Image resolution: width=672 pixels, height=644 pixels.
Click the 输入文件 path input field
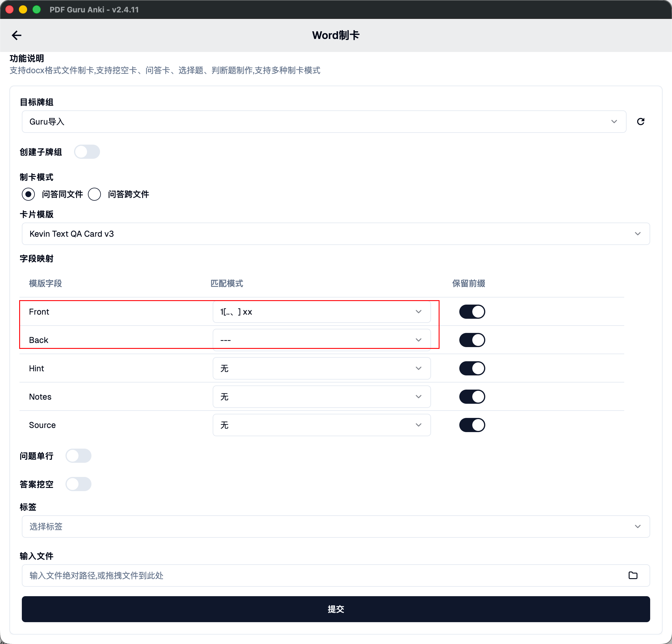tap(322, 576)
